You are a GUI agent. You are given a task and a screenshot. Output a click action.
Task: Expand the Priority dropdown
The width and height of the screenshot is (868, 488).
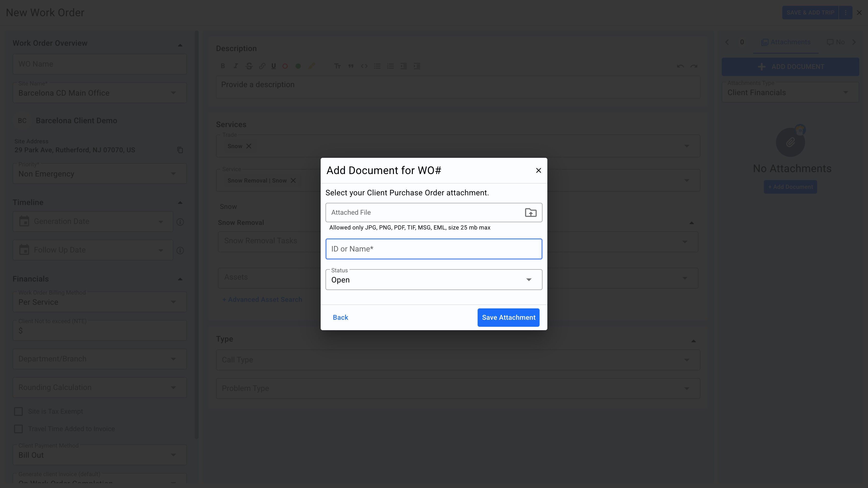[99, 174]
